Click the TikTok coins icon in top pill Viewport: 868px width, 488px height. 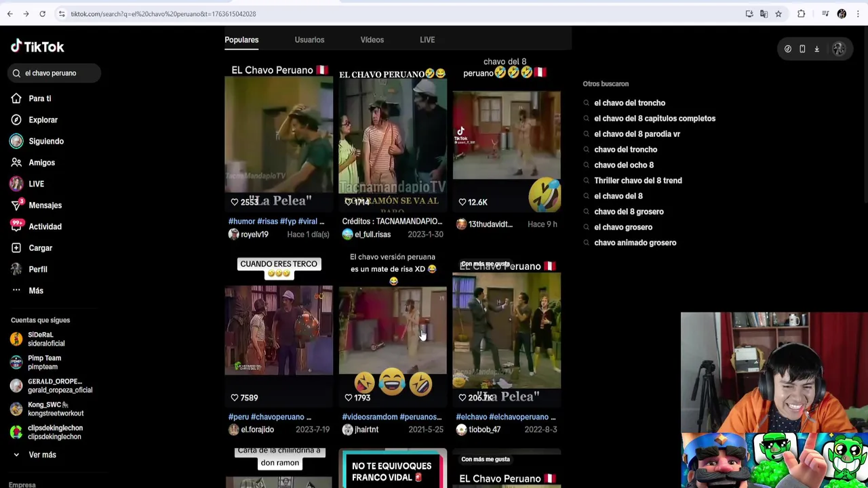tap(788, 49)
